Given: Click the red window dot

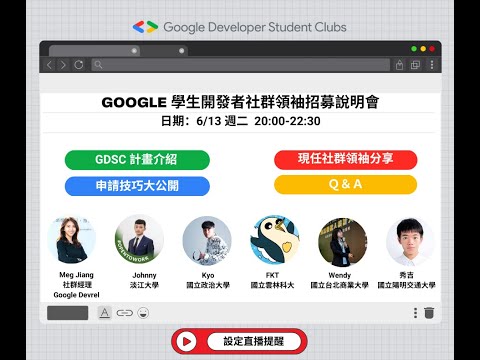Looking at the screenshot, I should click(x=432, y=49).
